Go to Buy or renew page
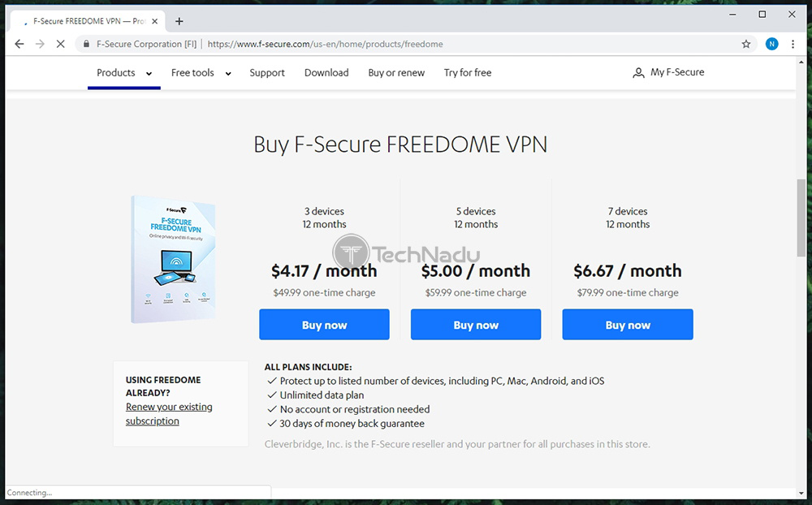812x505 pixels. click(x=396, y=73)
